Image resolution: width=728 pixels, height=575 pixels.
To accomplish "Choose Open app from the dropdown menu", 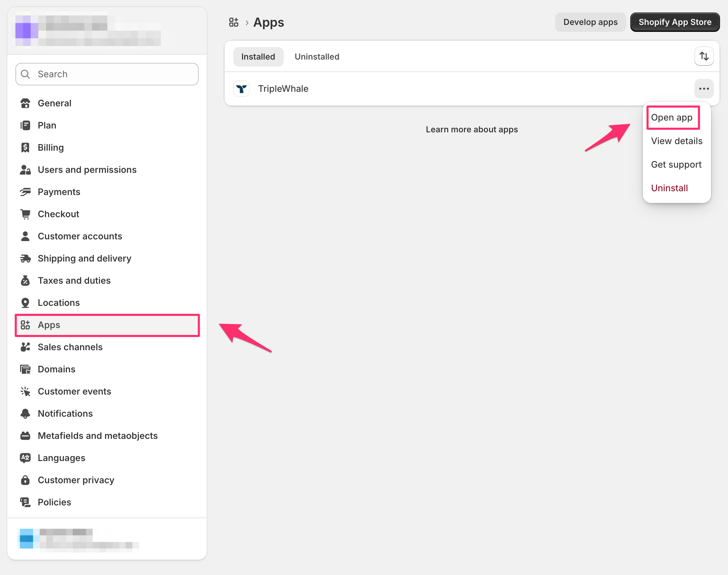I will [x=672, y=117].
